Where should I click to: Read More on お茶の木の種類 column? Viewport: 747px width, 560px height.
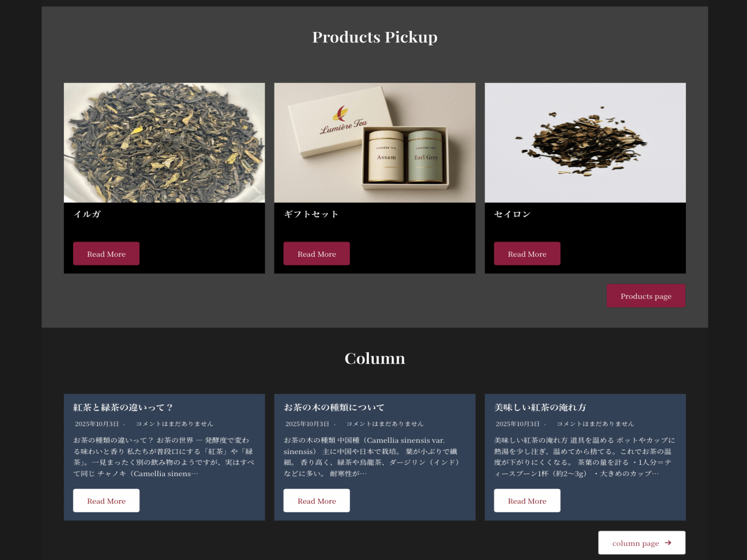(317, 501)
